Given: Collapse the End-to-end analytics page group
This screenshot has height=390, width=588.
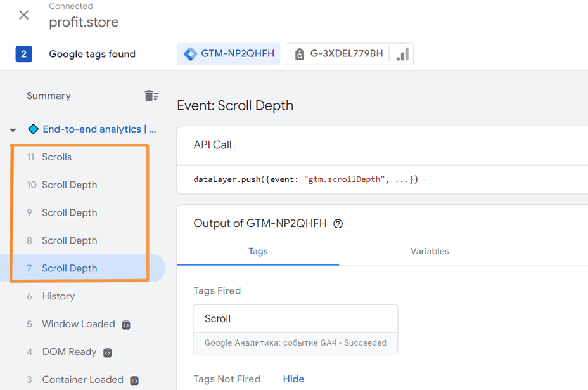Looking at the screenshot, I should click(13, 130).
